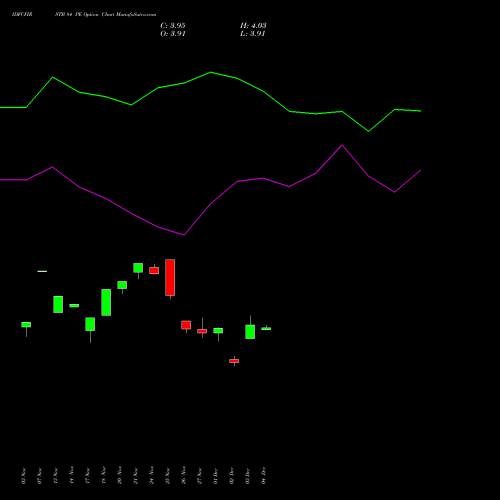Viewport: 500px width, 500px height.
Task: Click the 26 Nov date label
Action: coord(184,476)
